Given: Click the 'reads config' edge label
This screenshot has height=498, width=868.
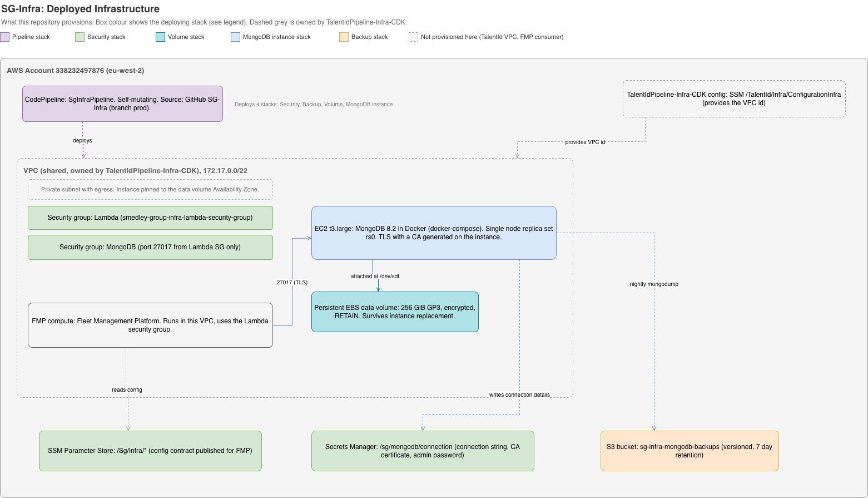Looking at the screenshot, I should [x=127, y=390].
